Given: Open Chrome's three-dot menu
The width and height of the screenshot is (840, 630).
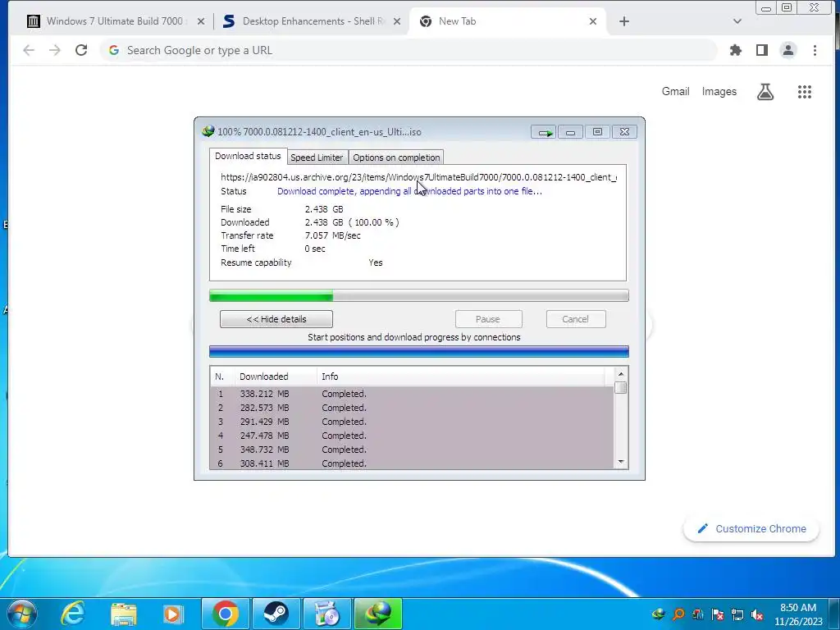Looking at the screenshot, I should click(815, 50).
